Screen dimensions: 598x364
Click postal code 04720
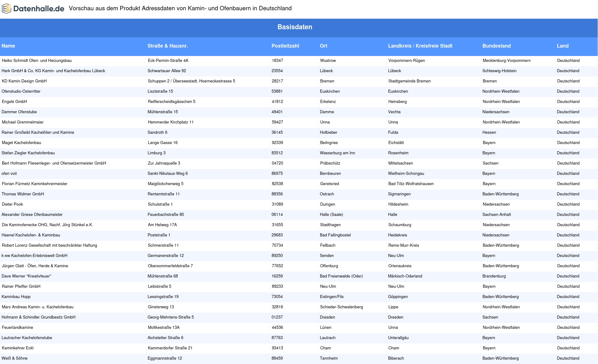(x=278, y=163)
